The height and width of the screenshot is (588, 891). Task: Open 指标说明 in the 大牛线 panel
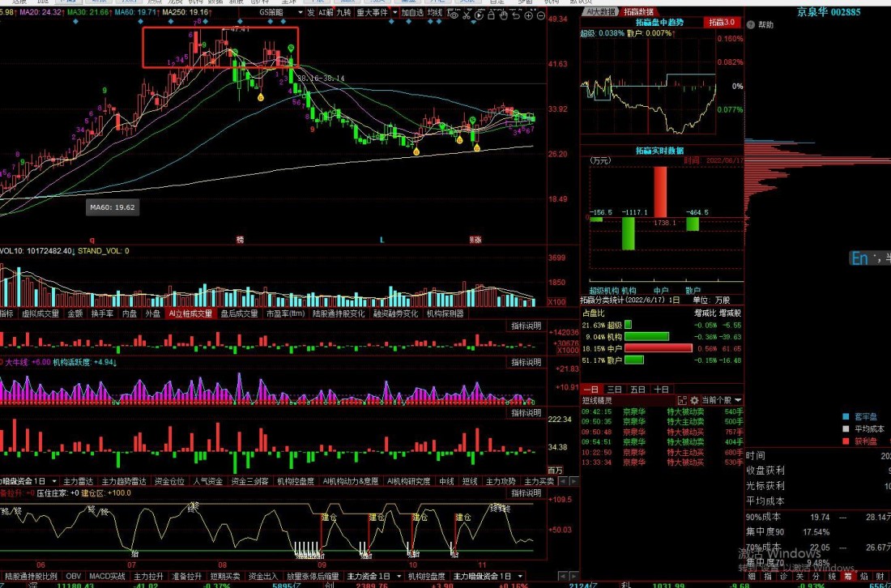click(526, 363)
